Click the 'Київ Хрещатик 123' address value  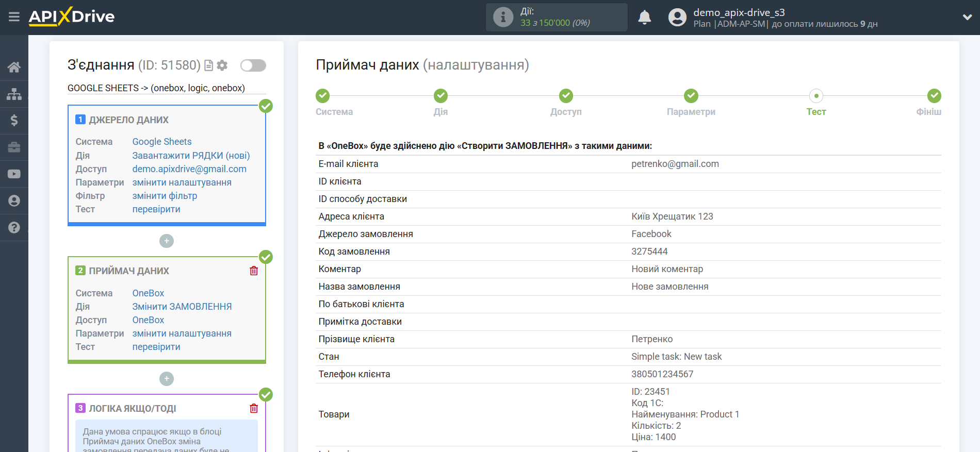(x=672, y=216)
